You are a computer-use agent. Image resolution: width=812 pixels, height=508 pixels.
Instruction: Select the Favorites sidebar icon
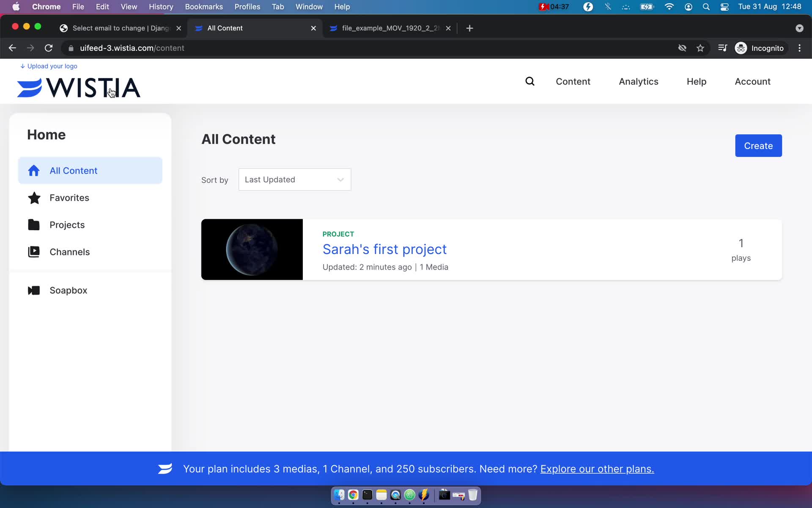coord(34,197)
